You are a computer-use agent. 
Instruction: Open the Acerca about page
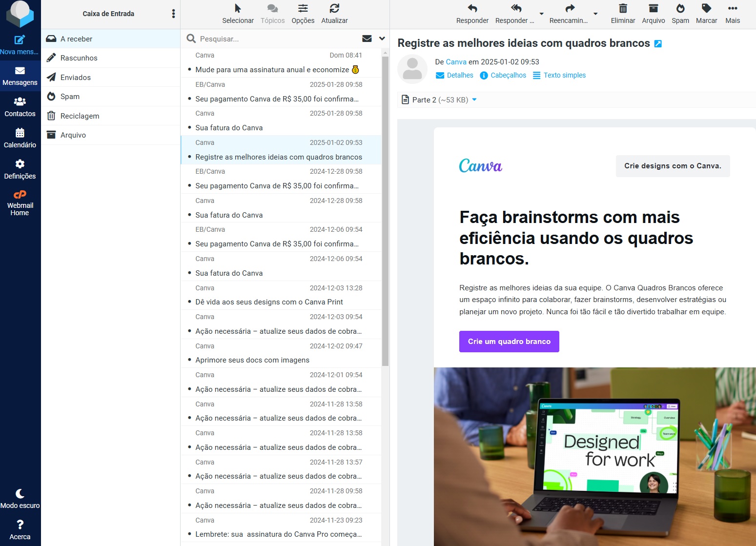pos(20,530)
